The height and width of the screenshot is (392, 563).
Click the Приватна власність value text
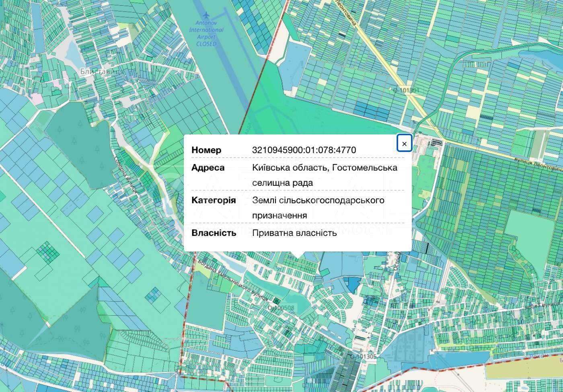[294, 233]
